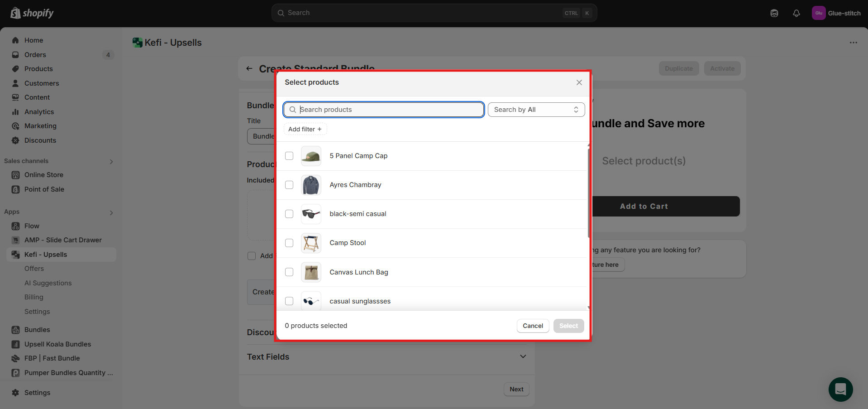Screen dimensions: 868x409
Task: Click the Shopify logo
Action: 32,13
